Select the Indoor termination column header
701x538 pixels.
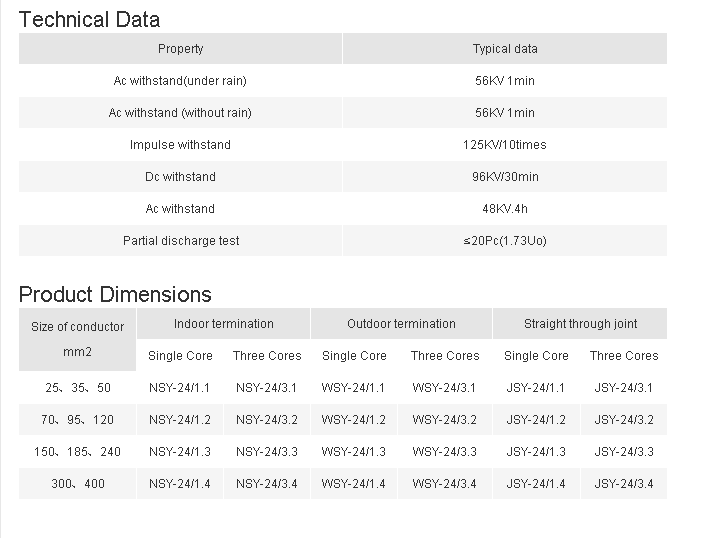point(223,324)
